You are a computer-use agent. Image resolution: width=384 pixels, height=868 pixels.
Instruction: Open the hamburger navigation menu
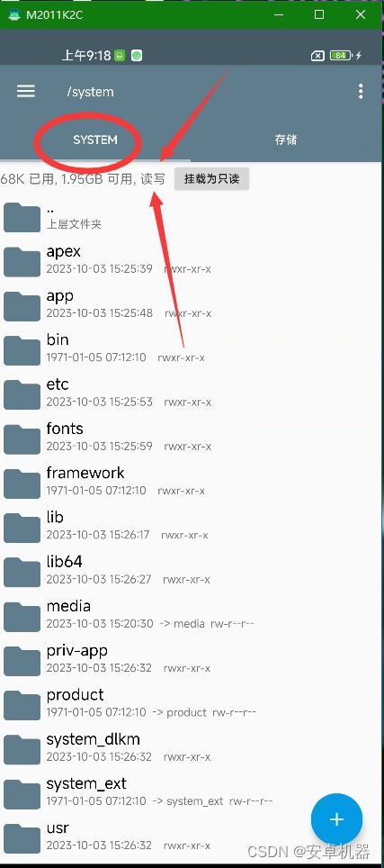tap(26, 91)
